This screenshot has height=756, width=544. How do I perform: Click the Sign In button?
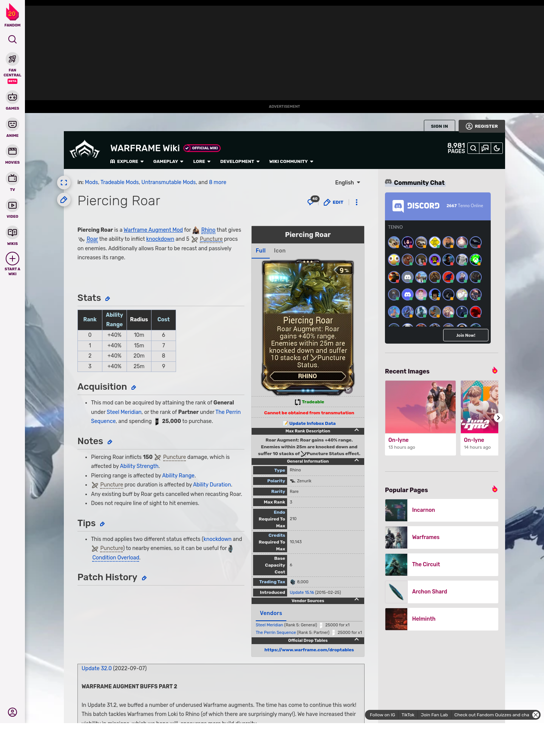[x=439, y=126]
